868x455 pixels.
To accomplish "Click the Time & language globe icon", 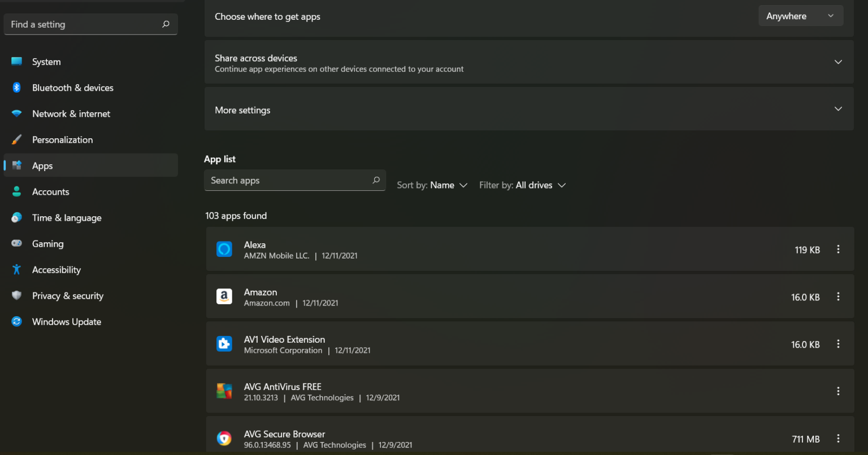I will point(17,217).
